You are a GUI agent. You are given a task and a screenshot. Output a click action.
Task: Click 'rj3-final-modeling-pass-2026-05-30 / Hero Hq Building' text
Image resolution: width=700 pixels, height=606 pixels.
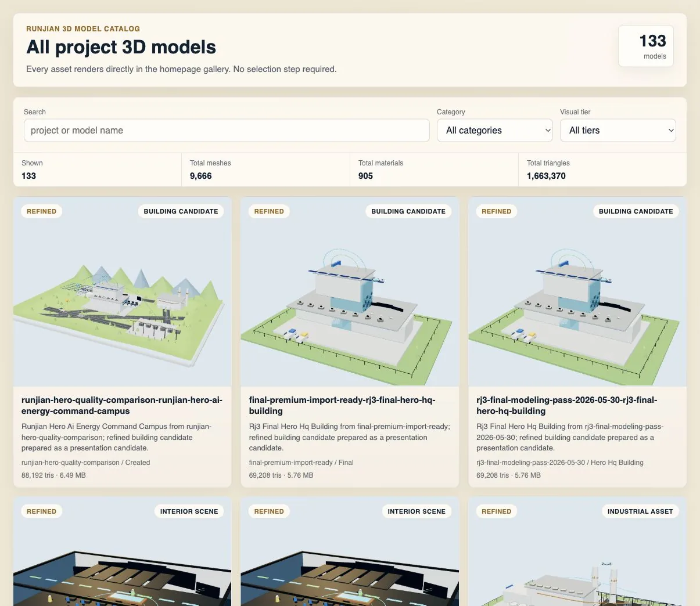point(560,463)
